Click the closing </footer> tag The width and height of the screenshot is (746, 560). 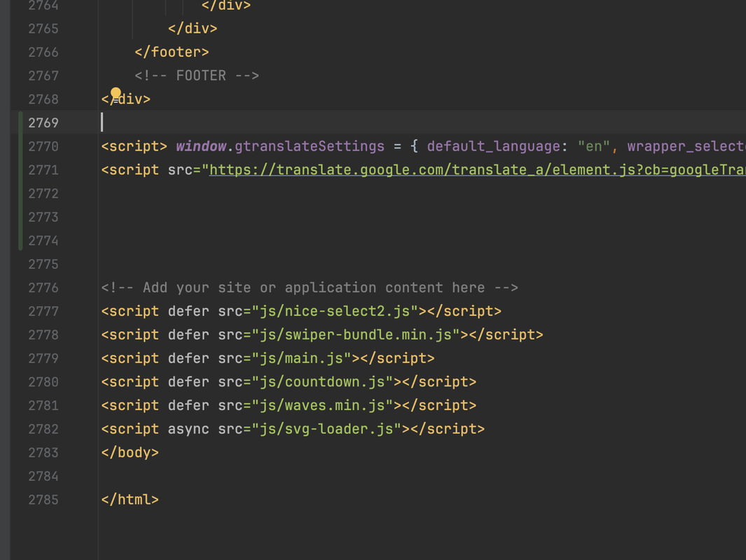172,52
